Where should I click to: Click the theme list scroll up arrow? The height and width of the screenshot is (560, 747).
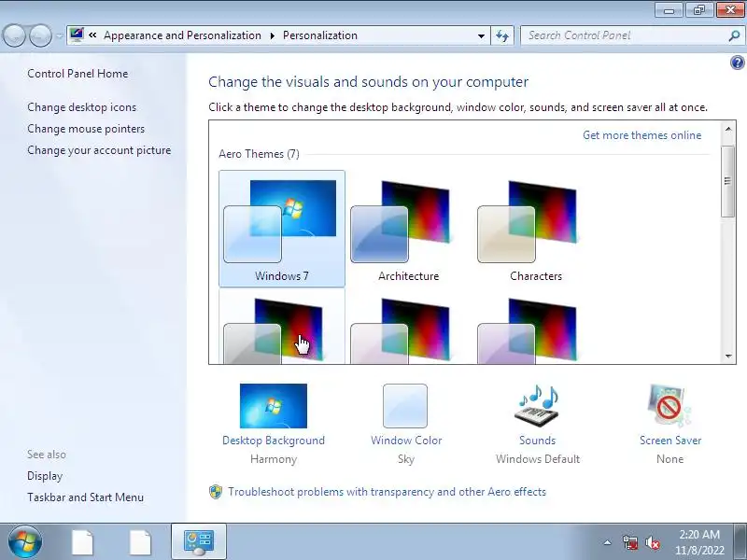pos(728,129)
